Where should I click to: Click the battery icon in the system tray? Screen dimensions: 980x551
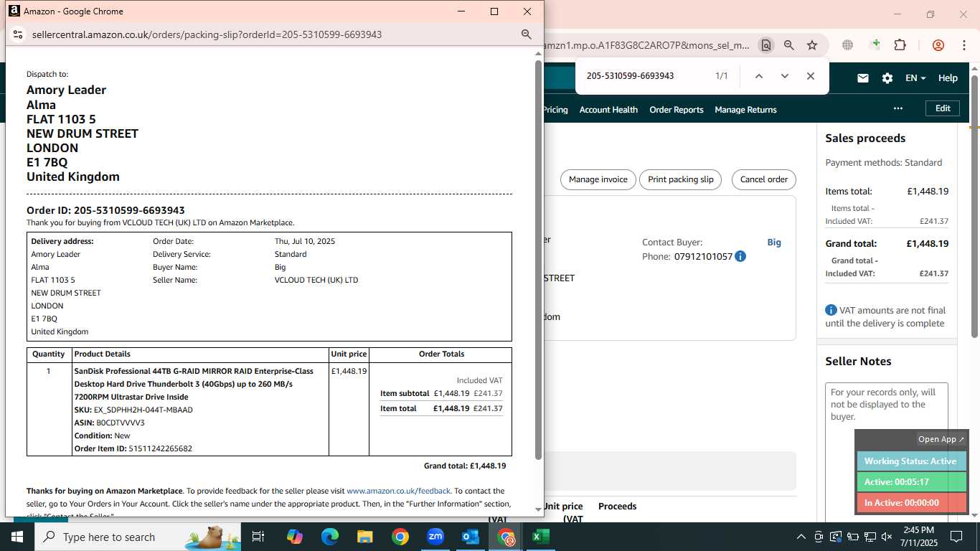(x=852, y=537)
